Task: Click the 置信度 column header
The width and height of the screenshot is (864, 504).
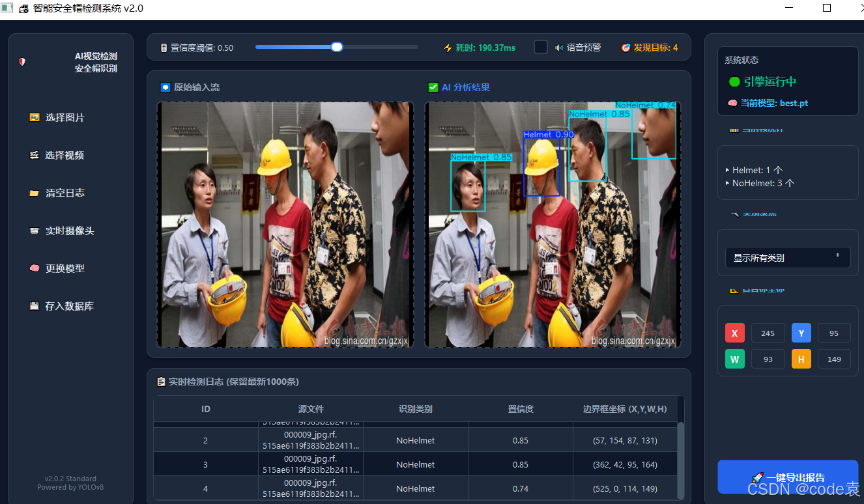Action: point(521,409)
